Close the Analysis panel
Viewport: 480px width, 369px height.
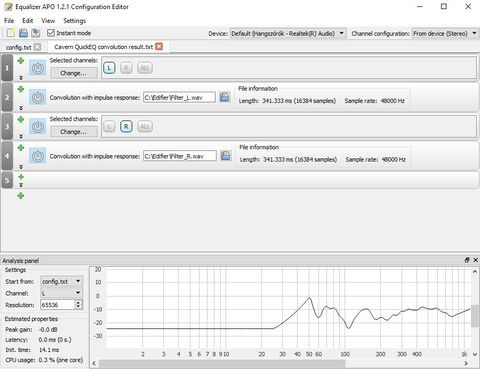(476, 260)
